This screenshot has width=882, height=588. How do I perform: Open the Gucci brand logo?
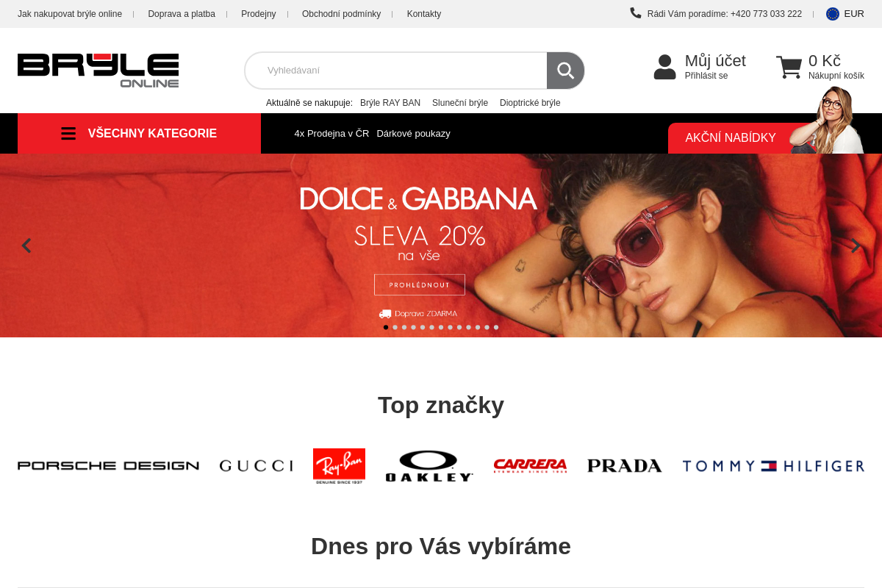pos(256,466)
